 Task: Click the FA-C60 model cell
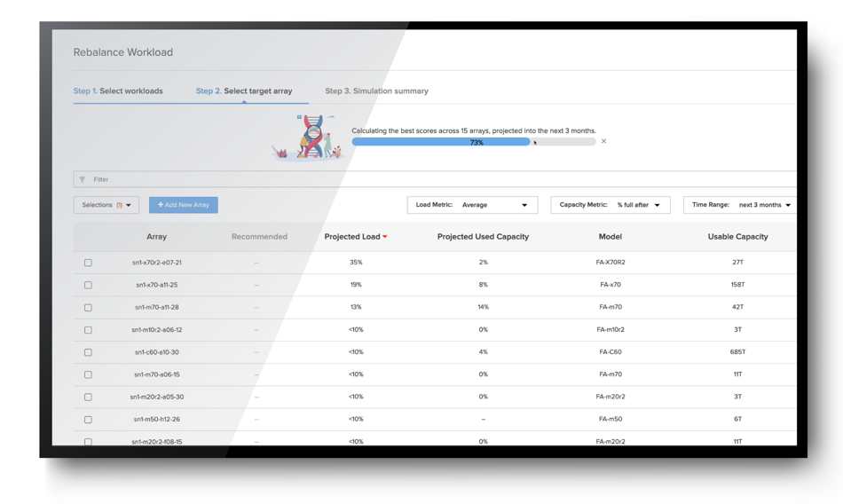point(611,352)
